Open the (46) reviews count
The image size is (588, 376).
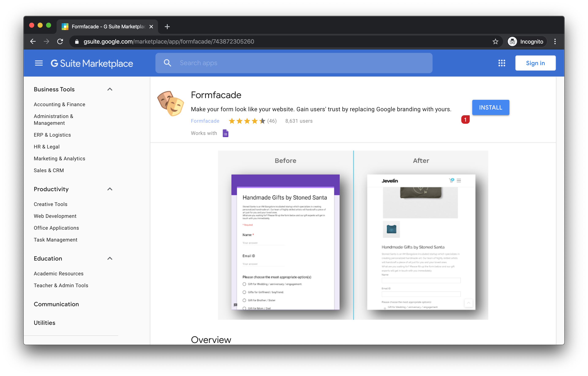point(272,121)
